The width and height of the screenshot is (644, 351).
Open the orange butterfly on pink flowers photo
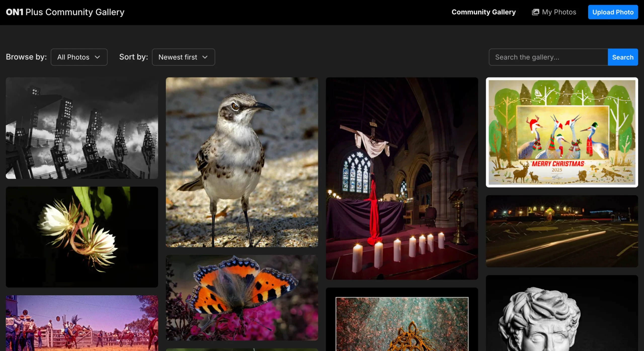click(x=242, y=298)
